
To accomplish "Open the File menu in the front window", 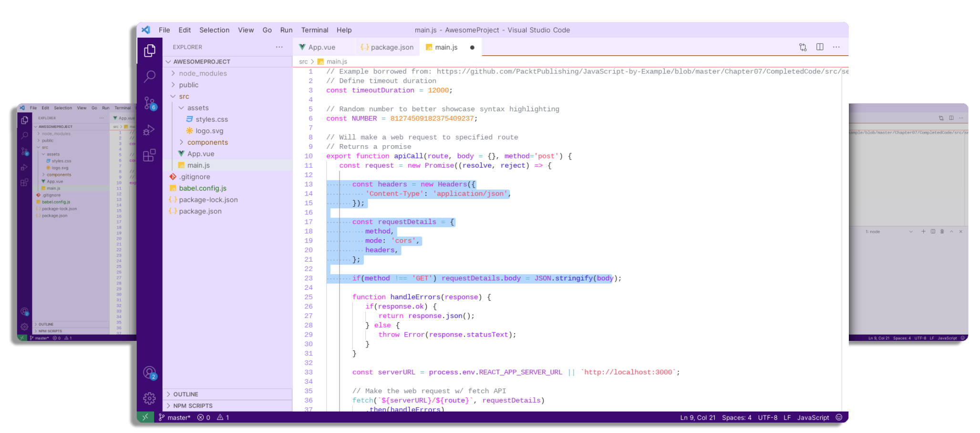I will point(164,30).
